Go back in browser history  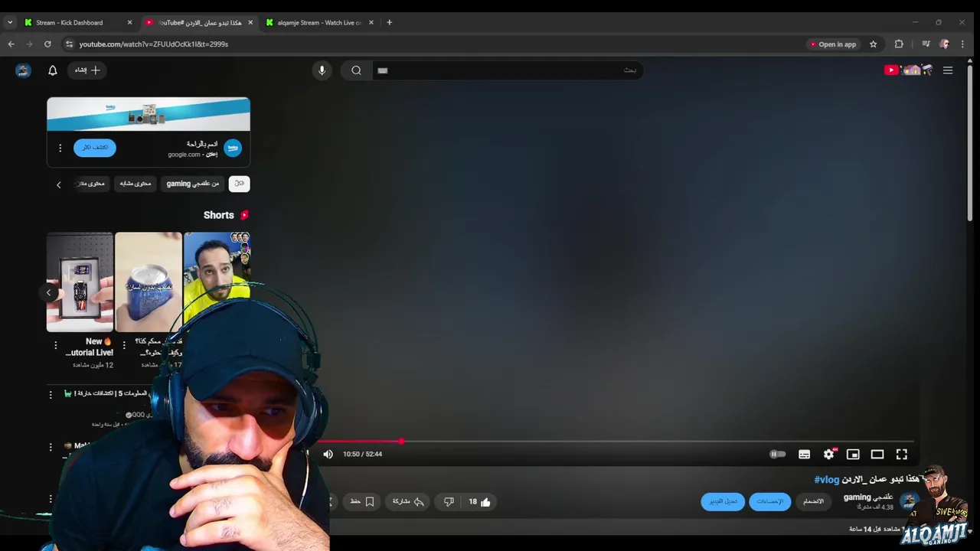(11, 44)
